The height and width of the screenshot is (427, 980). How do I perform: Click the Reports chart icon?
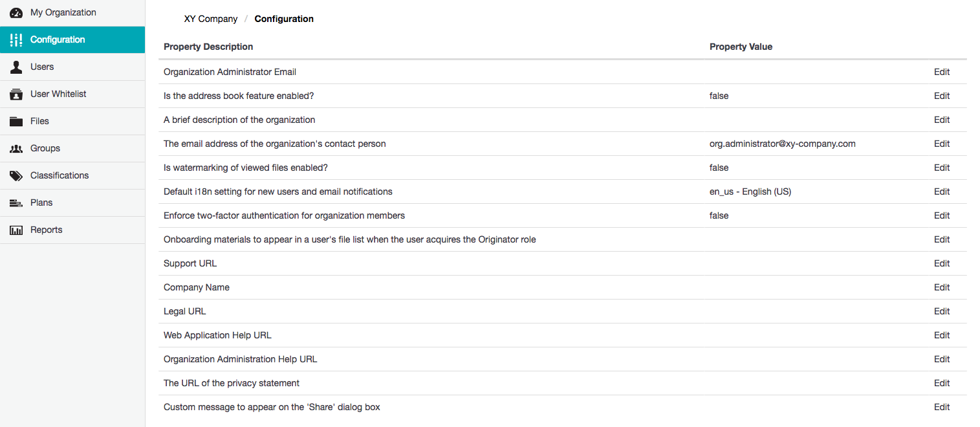click(16, 230)
